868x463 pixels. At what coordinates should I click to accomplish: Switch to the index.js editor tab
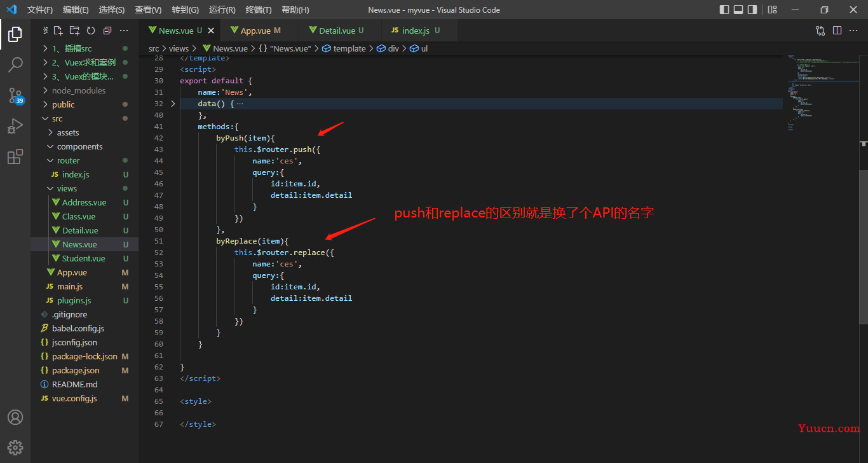pos(419,31)
